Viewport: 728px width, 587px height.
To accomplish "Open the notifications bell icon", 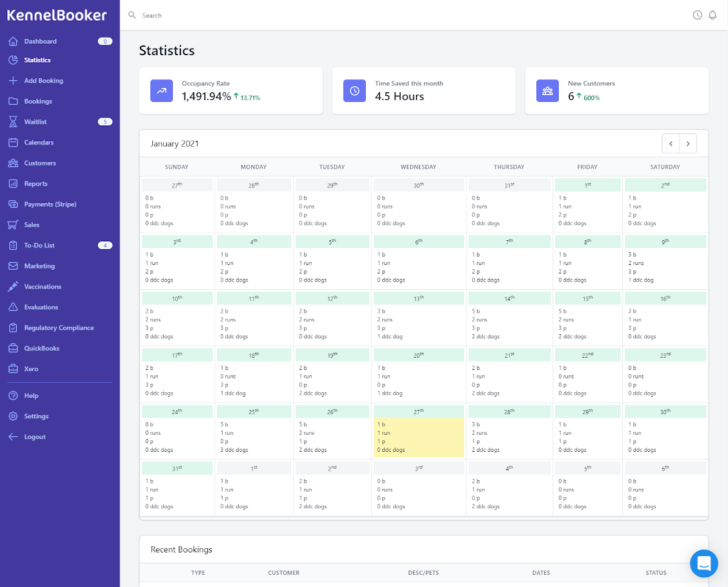I will coord(713,15).
